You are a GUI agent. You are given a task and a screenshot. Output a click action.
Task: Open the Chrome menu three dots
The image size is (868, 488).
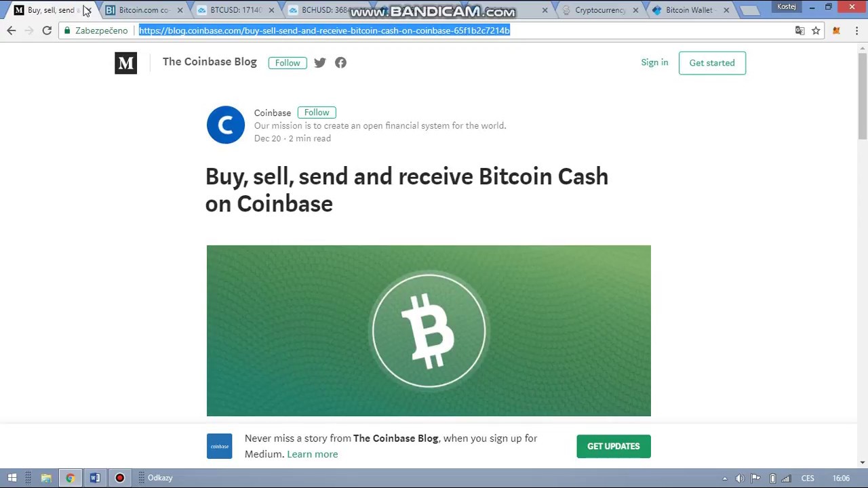click(x=857, y=30)
